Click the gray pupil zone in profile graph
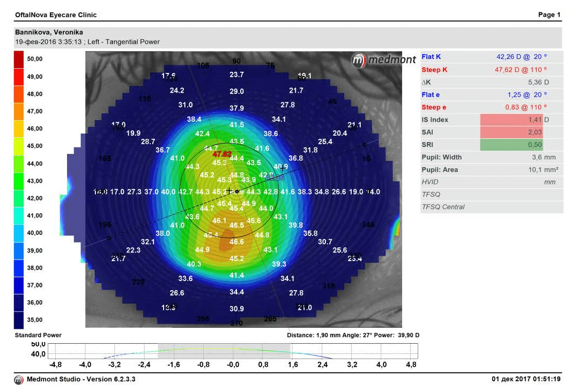Viewport: 578px width, 392px height. (x=224, y=352)
